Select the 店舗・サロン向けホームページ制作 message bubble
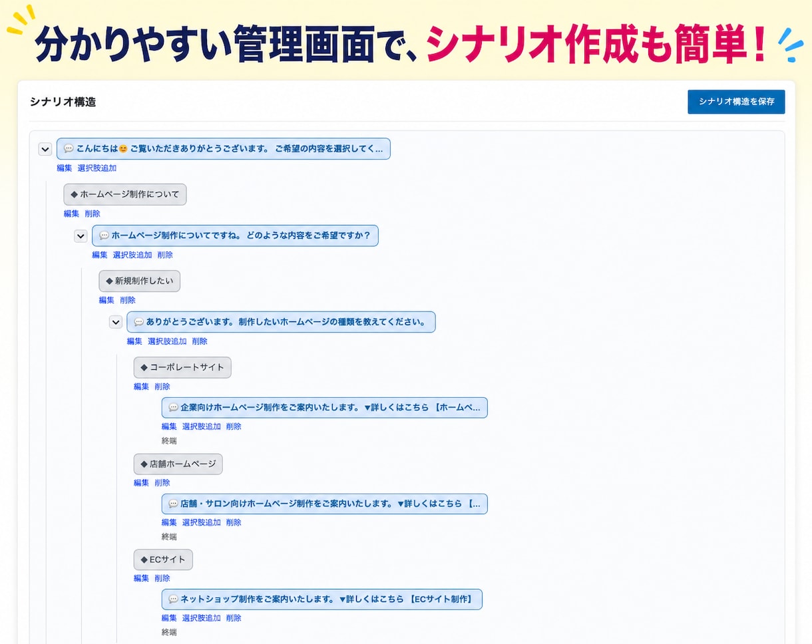Viewport: 812px width, 644px height. (x=325, y=504)
